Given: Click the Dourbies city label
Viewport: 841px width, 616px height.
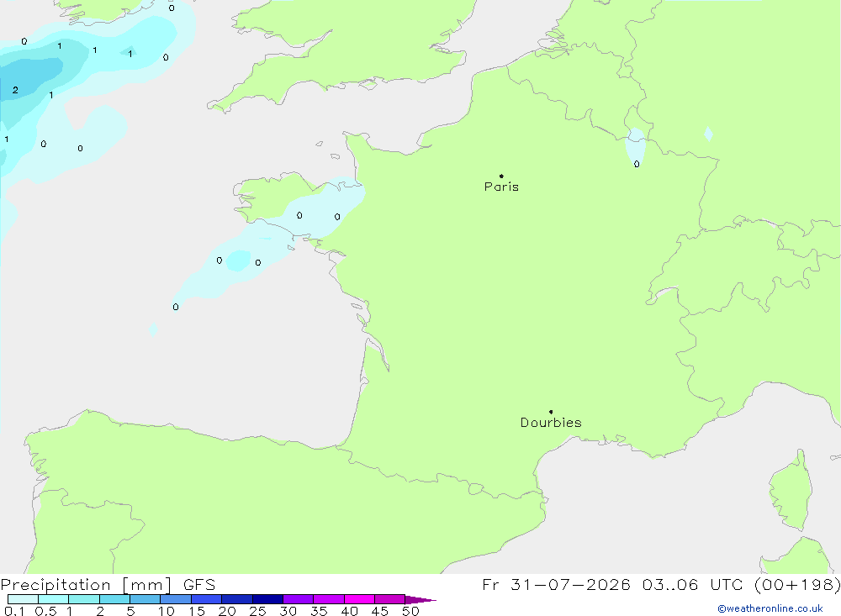Looking at the screenshot, I should [551, 423].
